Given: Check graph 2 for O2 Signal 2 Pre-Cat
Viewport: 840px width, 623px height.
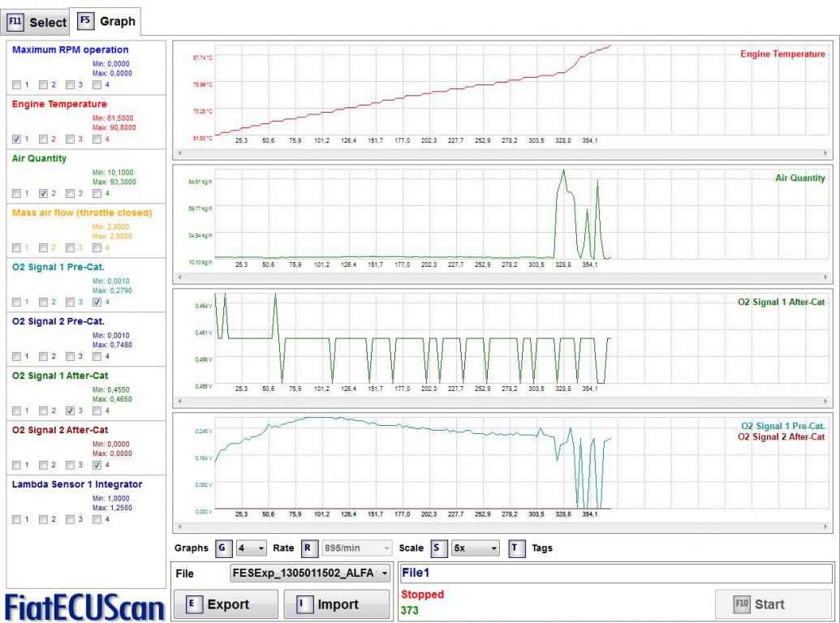Looking at the screenshot, I should (x=43, y=356).
